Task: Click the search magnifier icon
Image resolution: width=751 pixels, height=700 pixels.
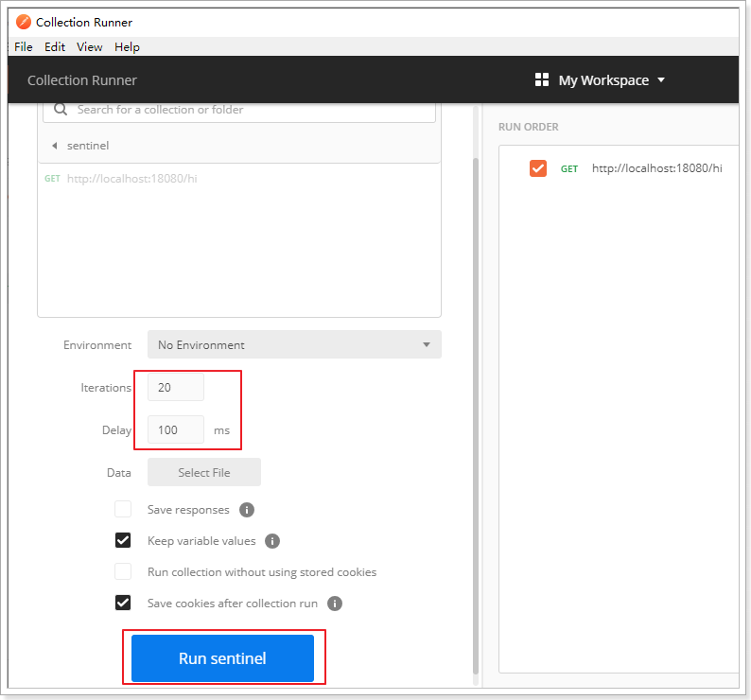Action: (61, 110)
